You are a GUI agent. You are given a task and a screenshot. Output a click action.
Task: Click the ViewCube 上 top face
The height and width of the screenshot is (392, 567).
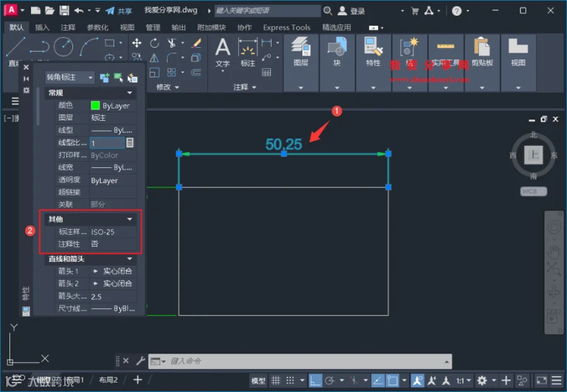tap(534, 155)
